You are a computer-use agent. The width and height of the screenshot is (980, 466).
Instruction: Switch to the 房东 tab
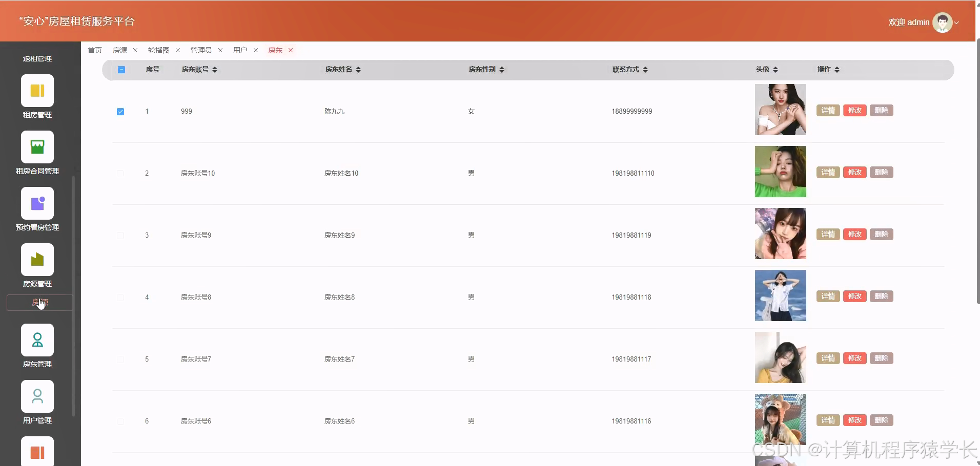coord(275,50)
